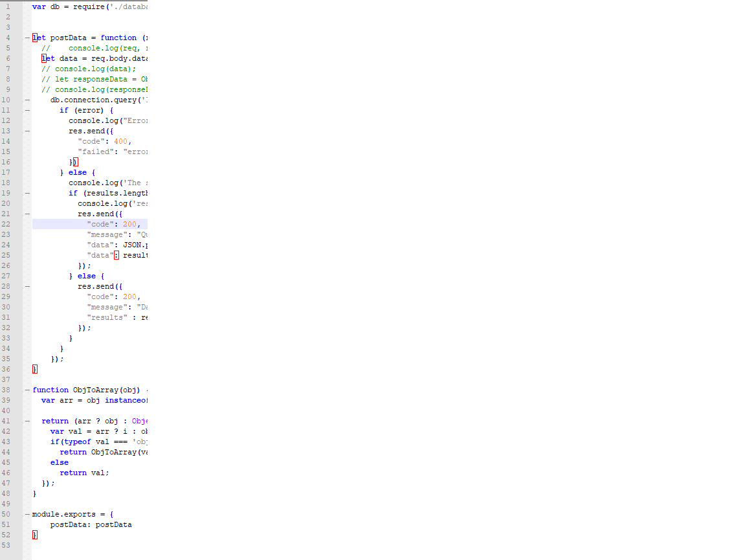Collapse the res.send fold on line 13

coord(27,131)
